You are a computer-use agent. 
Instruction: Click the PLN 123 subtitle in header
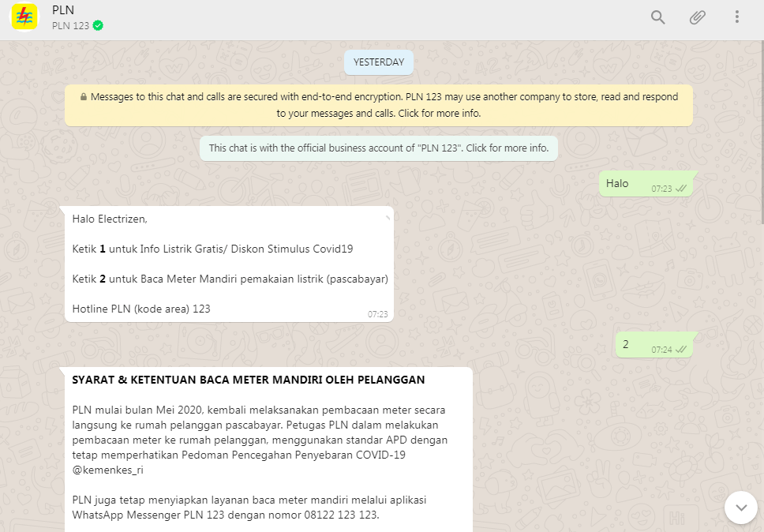pyautogui.click(x=70, y=25)
